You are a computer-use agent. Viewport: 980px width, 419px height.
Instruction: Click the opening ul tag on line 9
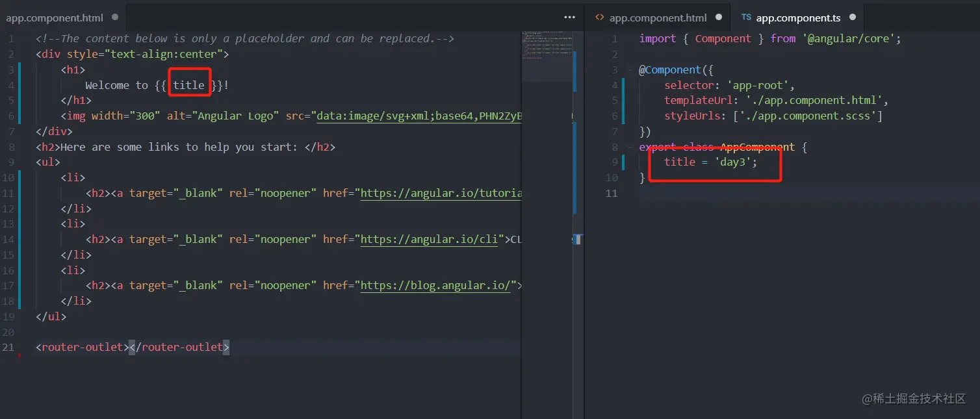point(48,162)
